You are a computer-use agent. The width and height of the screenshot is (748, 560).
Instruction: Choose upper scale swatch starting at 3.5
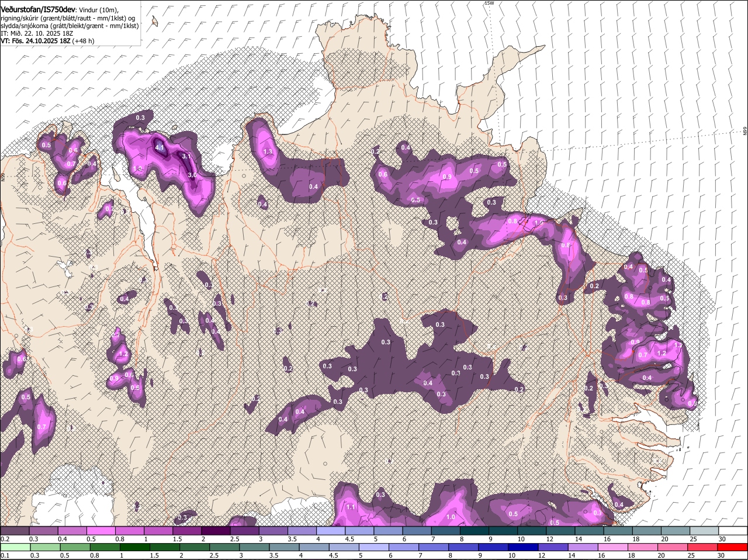tap(302, 531)
